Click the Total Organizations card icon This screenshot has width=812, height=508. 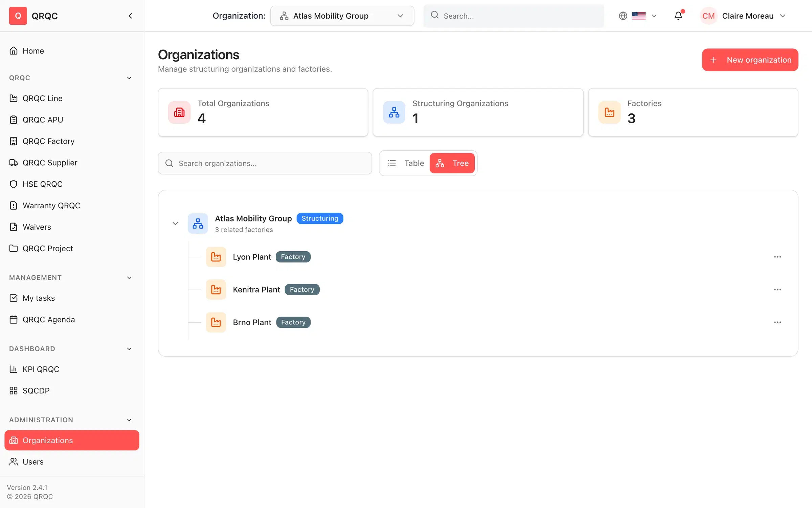[179, 112]
